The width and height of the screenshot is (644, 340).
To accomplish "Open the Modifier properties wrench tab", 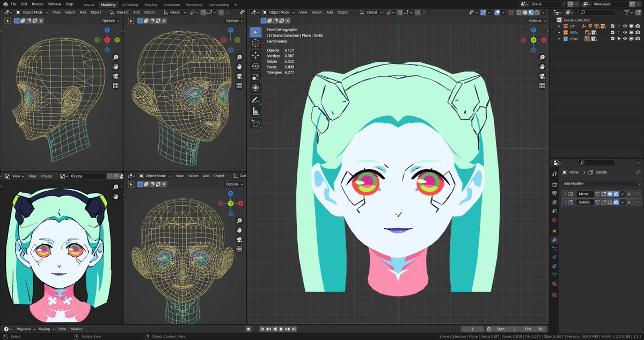I will [555, 240].
